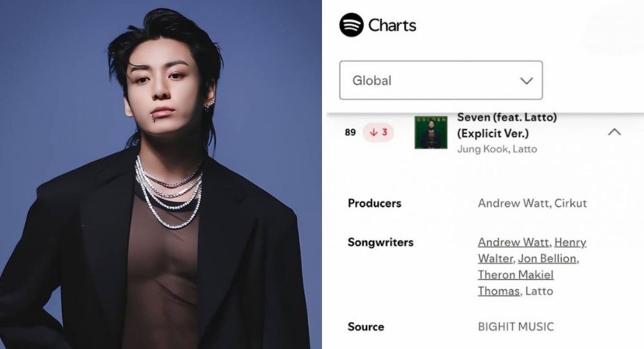Click Andrew Watt, Cirkut producers text
The height and width of the screenshot is (349, 644).
pyautogui.click(x=533, y=203)
